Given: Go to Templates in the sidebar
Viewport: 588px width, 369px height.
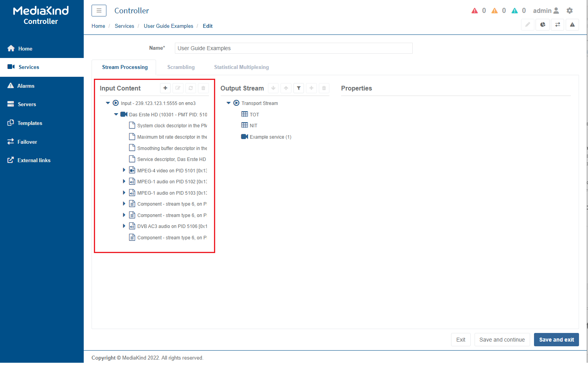Looking at the screenshot, I should [30, 123].
